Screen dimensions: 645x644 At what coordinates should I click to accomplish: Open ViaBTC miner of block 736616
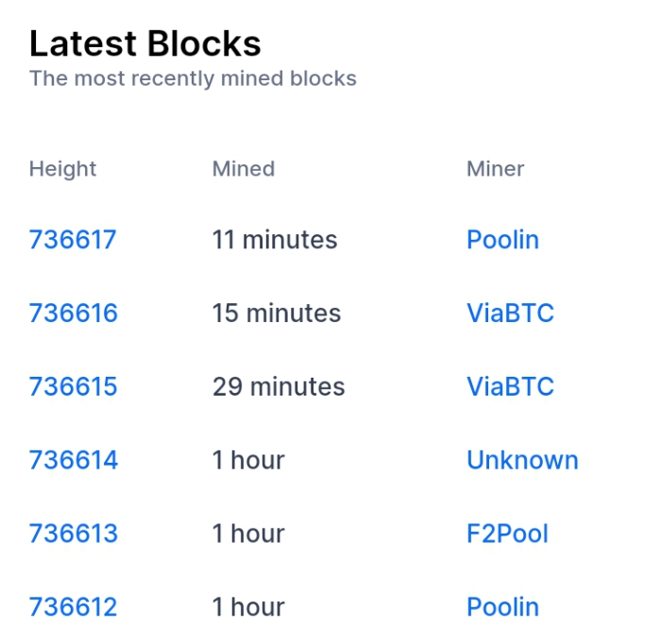pyautogui.click(x=511, y=314)
